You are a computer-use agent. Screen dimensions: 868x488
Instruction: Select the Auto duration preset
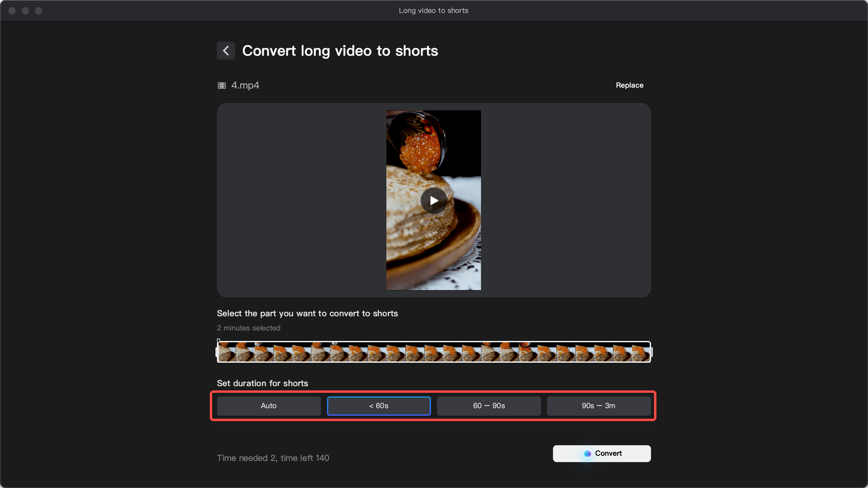tap(268, 406)
